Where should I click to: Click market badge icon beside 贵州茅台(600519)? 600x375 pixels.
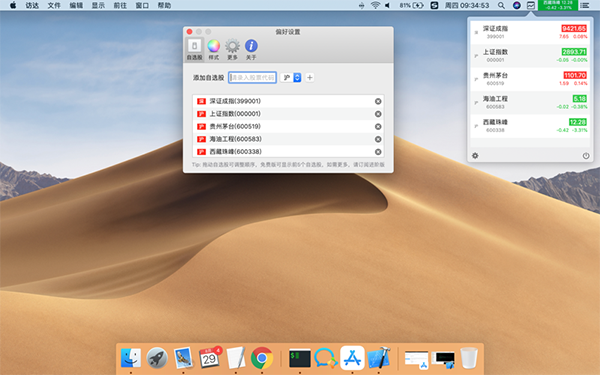click(x=201, y=126)
